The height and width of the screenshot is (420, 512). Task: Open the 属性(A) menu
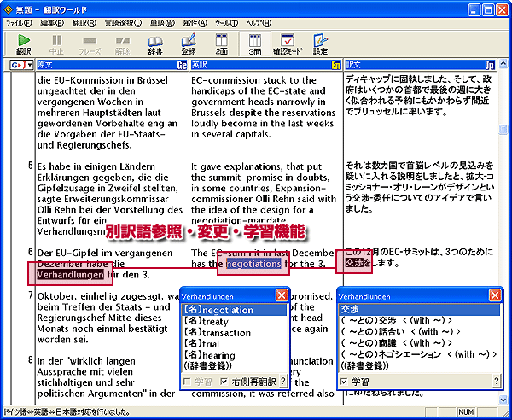tap(195, 23)
